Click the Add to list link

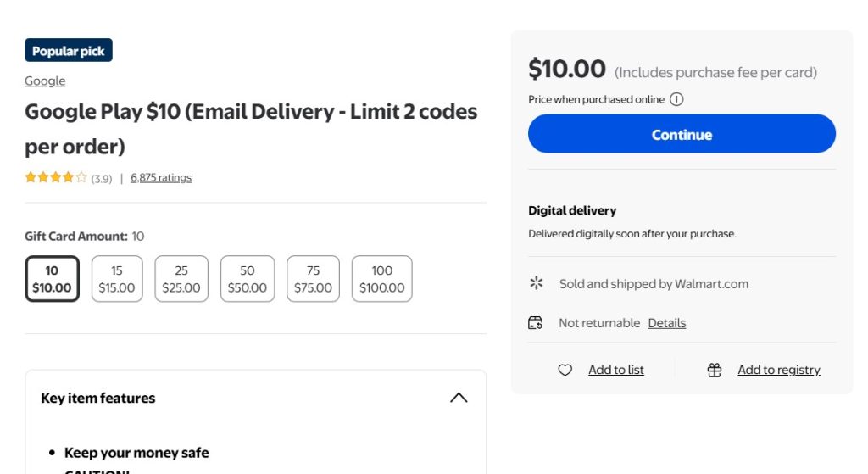tap(616, 370)
